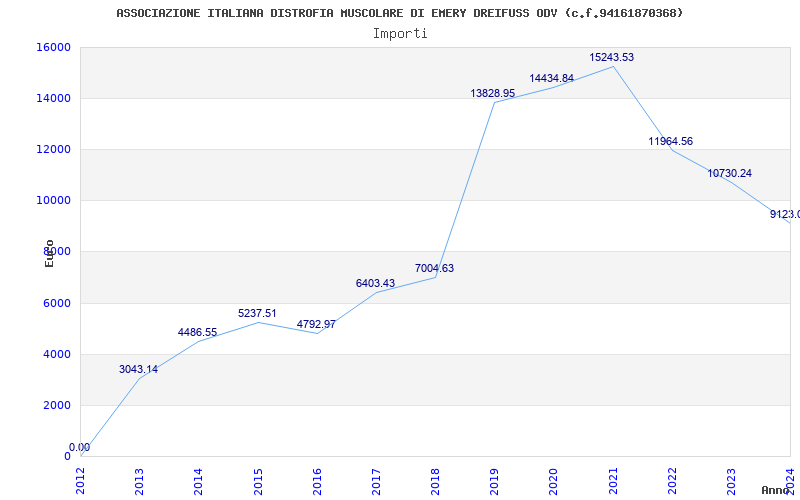
Task: Click the 2020 x-axis year label
Action: tap(554, 481)
